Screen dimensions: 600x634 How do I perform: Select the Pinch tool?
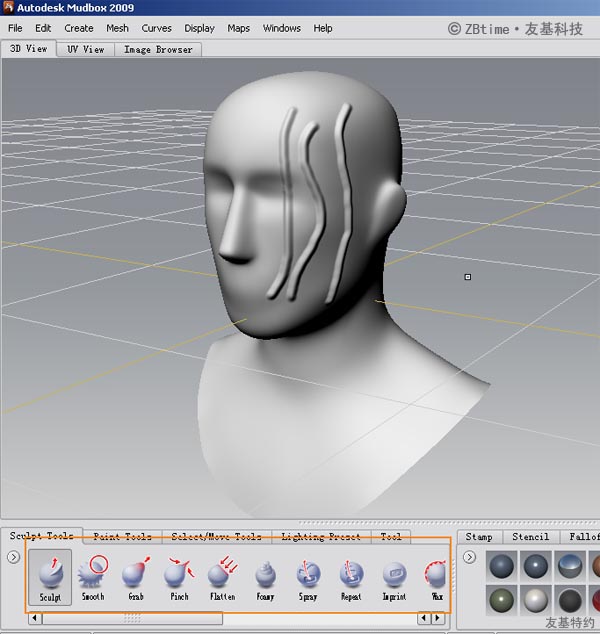179,577
